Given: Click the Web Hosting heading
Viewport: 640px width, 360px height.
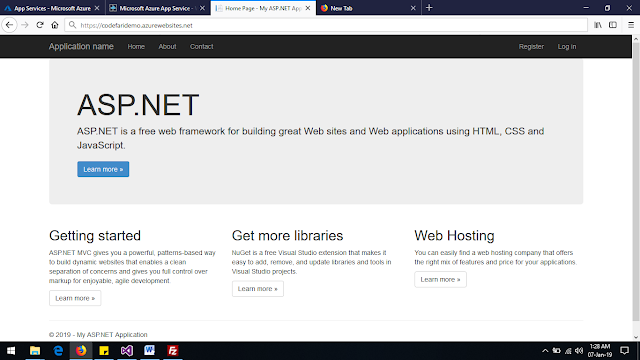Looking at the screenshot, I should pos(454,236).
